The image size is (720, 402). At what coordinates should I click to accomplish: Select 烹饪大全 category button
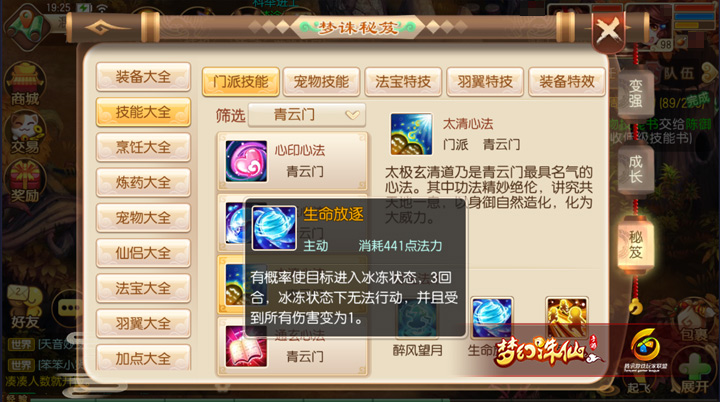[x=143, y=147]
